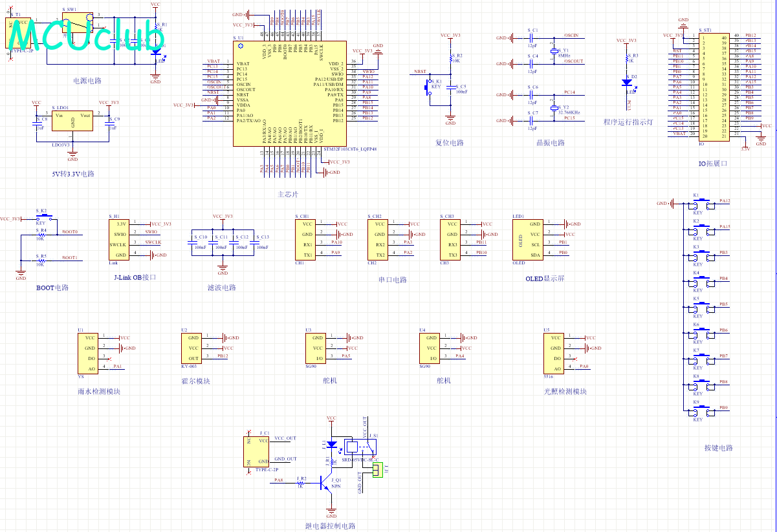The image size is (777, 532).
Task: Click the BOOT电路 section label
Action: [x=52, y=288]
